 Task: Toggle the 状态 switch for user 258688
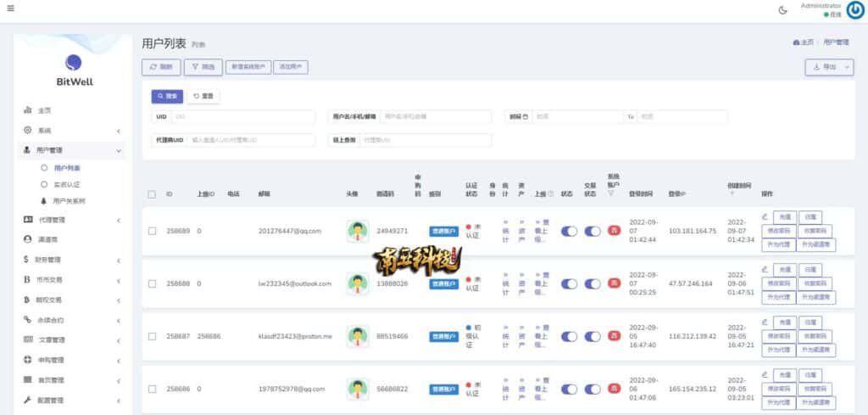569,283
